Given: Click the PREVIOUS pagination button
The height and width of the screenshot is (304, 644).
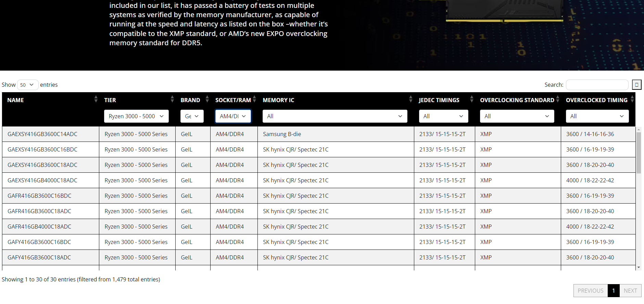Looking at the screenshot, I should [x=591, y=291].
